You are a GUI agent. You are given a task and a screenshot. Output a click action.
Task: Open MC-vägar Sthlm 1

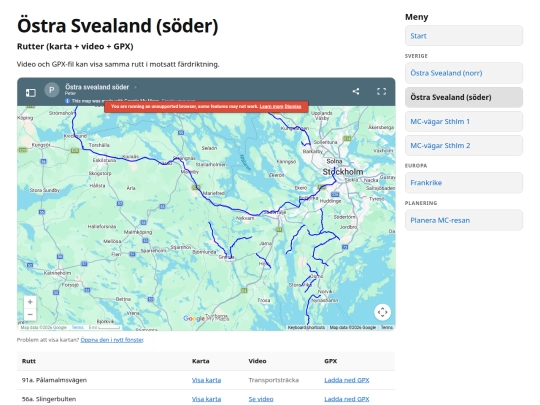(464, 121)
